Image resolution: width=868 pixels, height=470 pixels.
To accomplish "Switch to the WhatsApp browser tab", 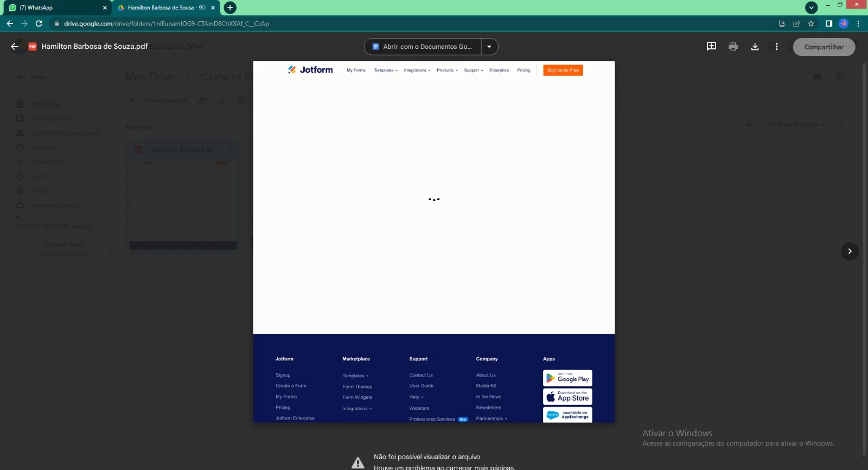I will tap(57, 8).
